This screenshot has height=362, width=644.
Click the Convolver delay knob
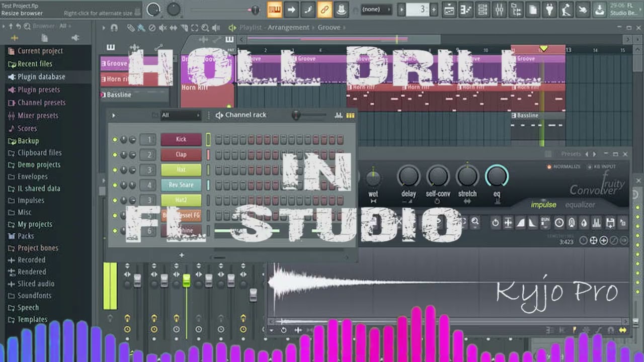tap(409, 176)
